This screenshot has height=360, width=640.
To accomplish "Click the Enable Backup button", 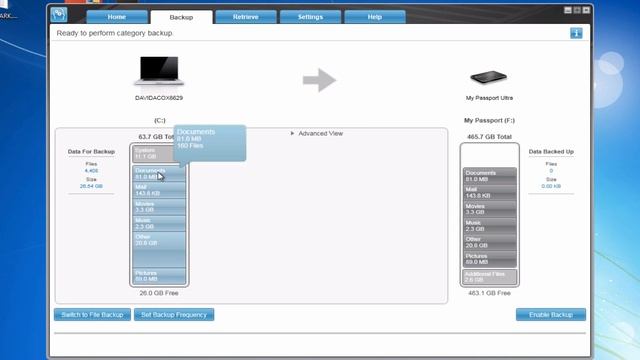I will pyautogui.click(x=551, y=315).
